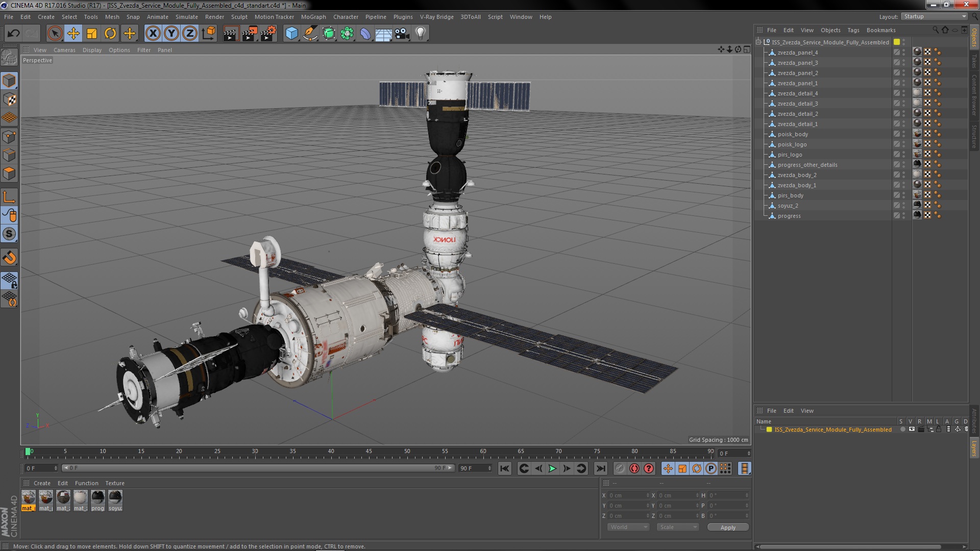Select Edges mode in left toolbar
Image resolution: width=980 pixels, height=551 pixels.
pos(9,155)
